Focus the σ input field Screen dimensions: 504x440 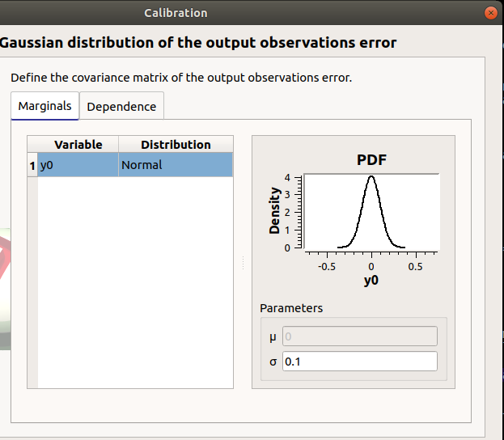point(360,362)
